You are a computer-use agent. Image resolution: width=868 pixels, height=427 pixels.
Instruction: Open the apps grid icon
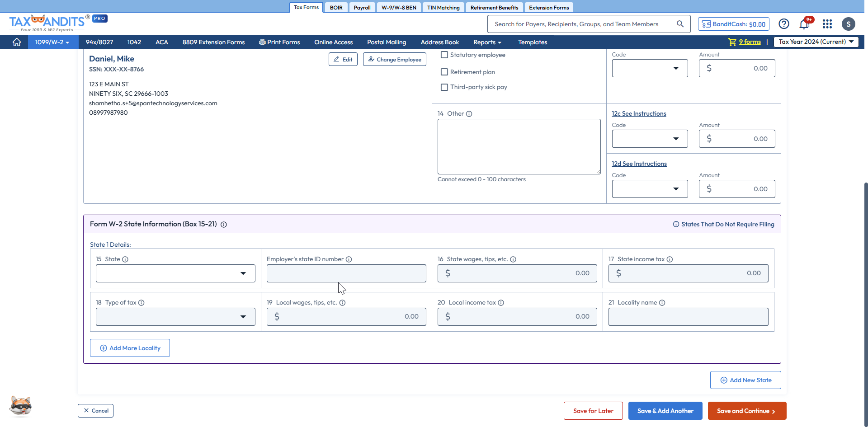827,24
